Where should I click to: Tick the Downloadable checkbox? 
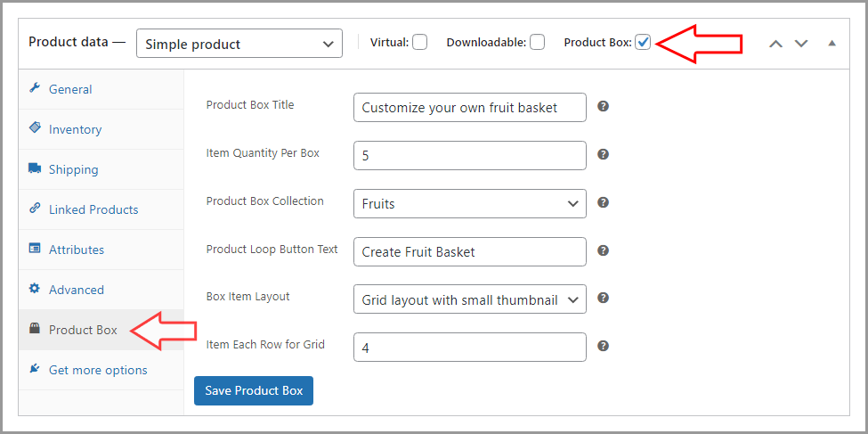(537, 42)
